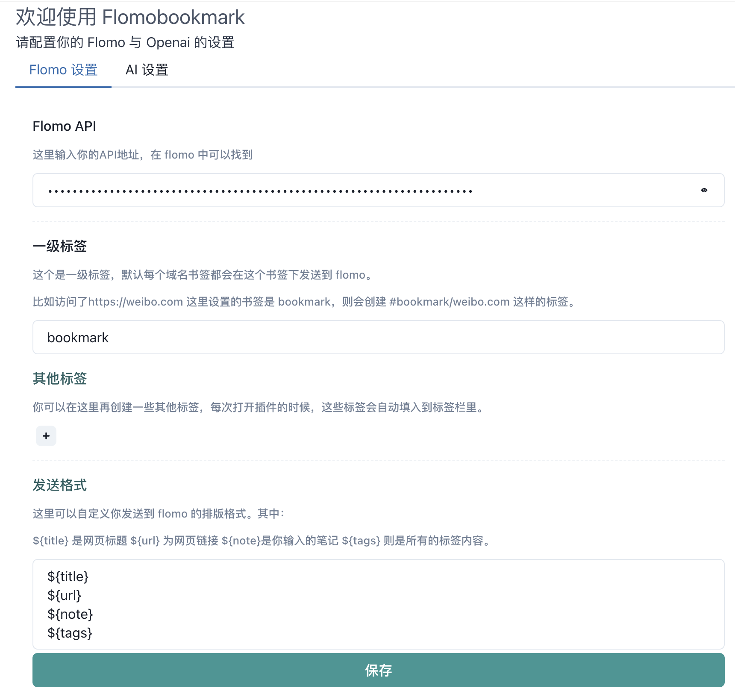Click the ${note} line in the format template

point(70,614)
